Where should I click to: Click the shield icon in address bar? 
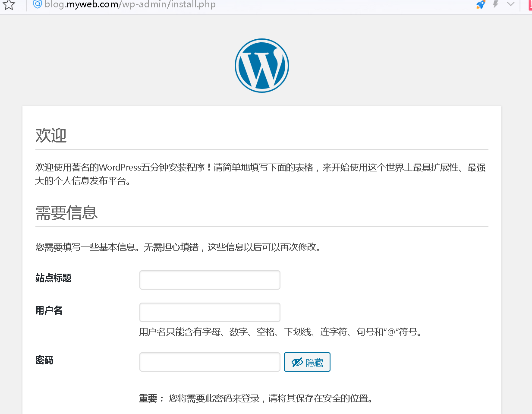(x=38, y=4)
